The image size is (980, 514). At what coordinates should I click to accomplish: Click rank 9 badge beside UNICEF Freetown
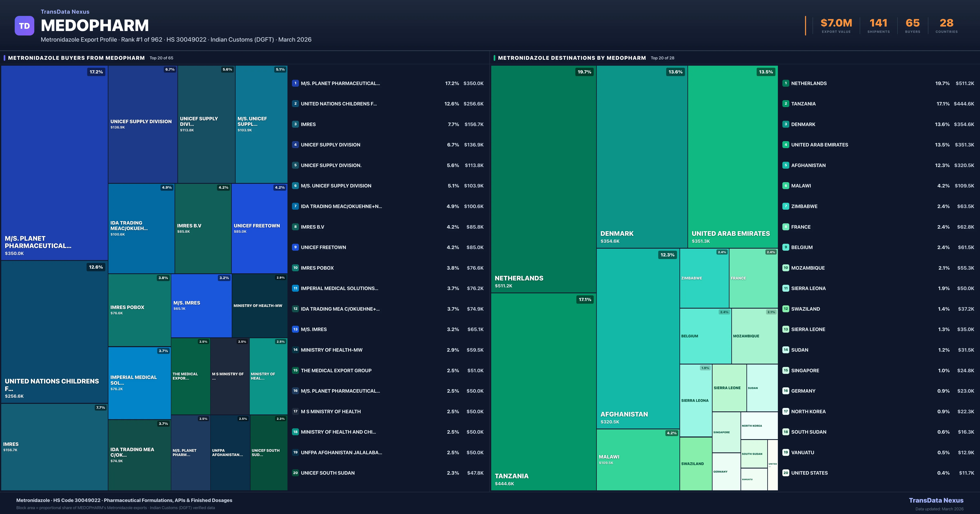pyautogui.click(x=295, y=247)
